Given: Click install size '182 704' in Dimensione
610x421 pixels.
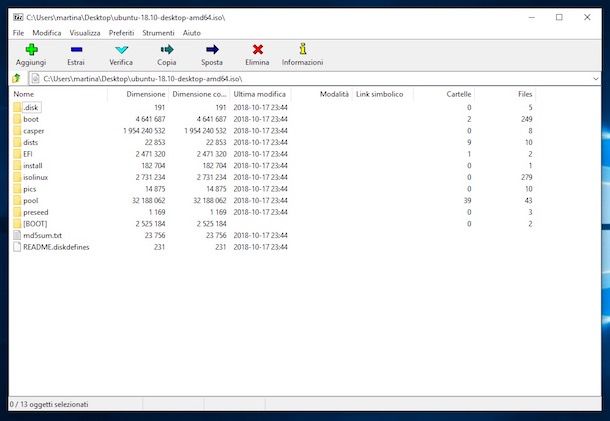Looking at the screenshot, I should click(153, 166).
